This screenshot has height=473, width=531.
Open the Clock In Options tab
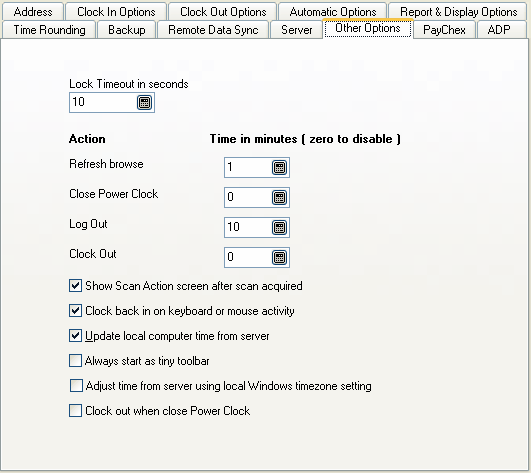[x=116, y=12]
